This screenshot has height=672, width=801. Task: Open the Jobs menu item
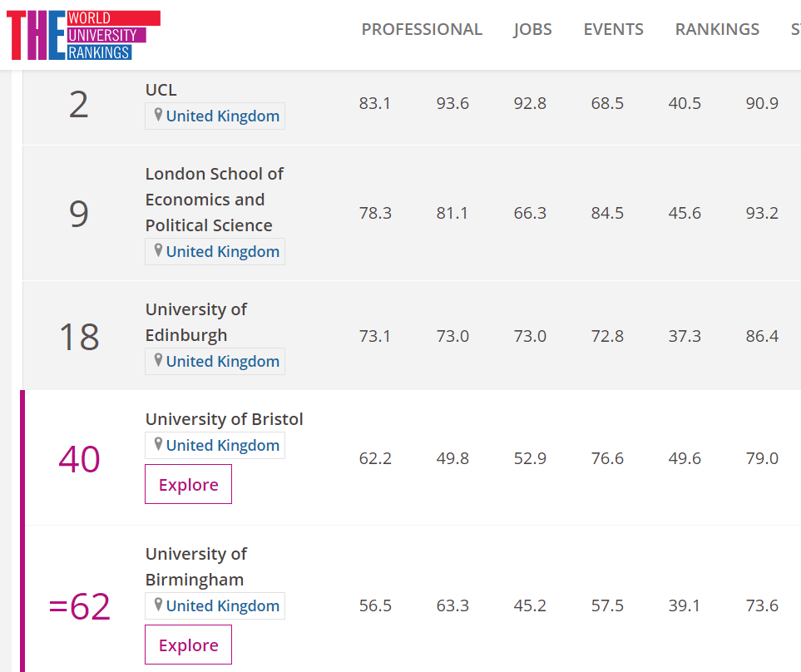[x=532, y=29]
